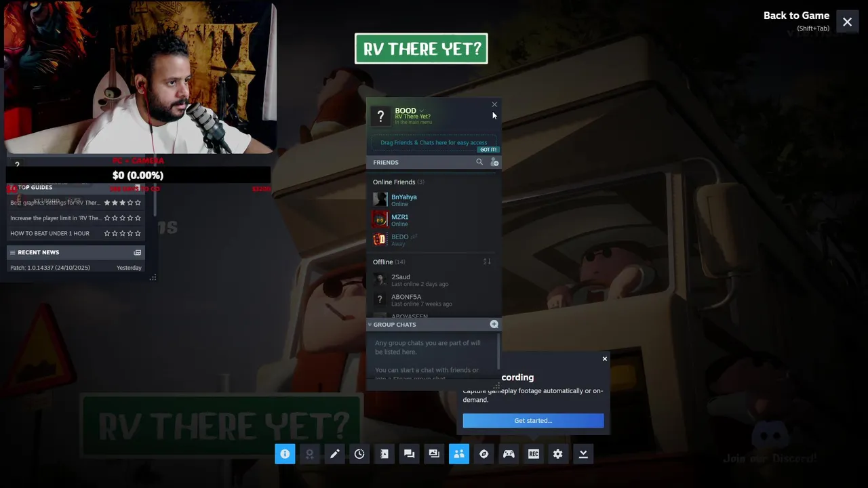Open guide 'Increase the player limit'

tap(56, 218)
